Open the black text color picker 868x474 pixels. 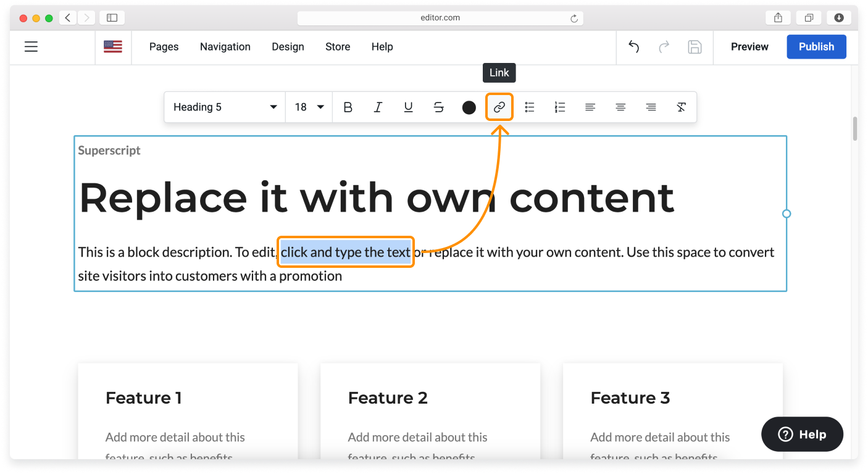(469, 107)
